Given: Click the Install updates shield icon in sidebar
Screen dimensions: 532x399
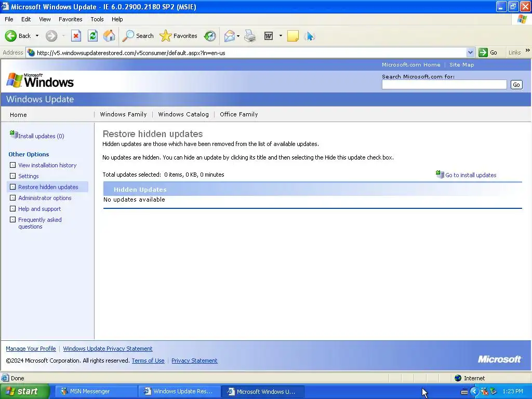Looking at the screenshot, I should pos(14,135).
